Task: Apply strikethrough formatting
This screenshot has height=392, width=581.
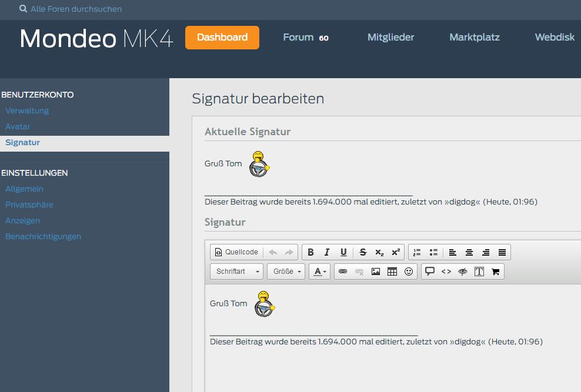Action: (363, 252)
